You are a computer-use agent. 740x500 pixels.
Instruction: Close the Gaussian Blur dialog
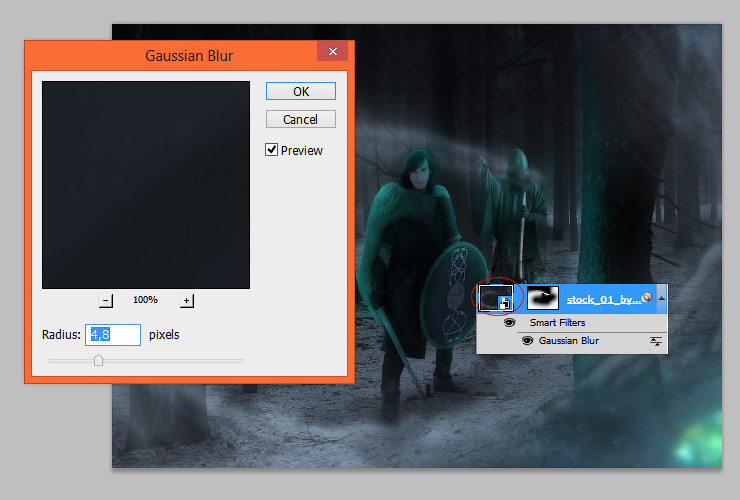(333, 51)
